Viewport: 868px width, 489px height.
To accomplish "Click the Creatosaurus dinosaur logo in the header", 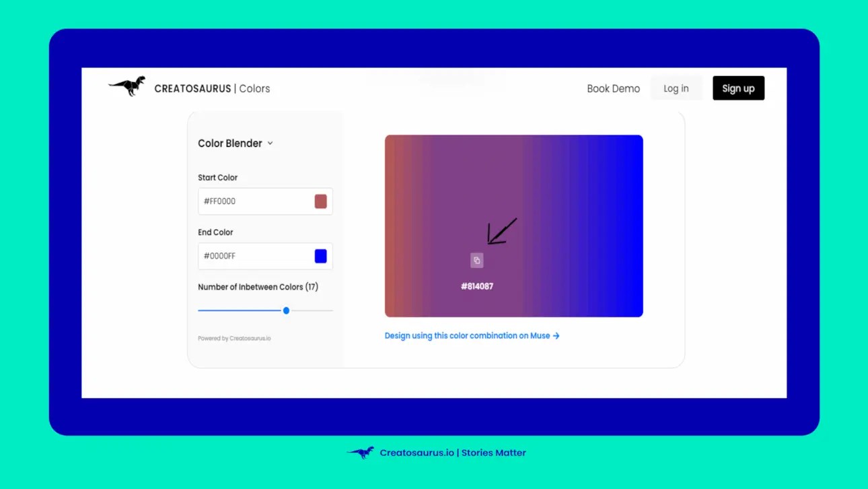I will click(126, 86).
